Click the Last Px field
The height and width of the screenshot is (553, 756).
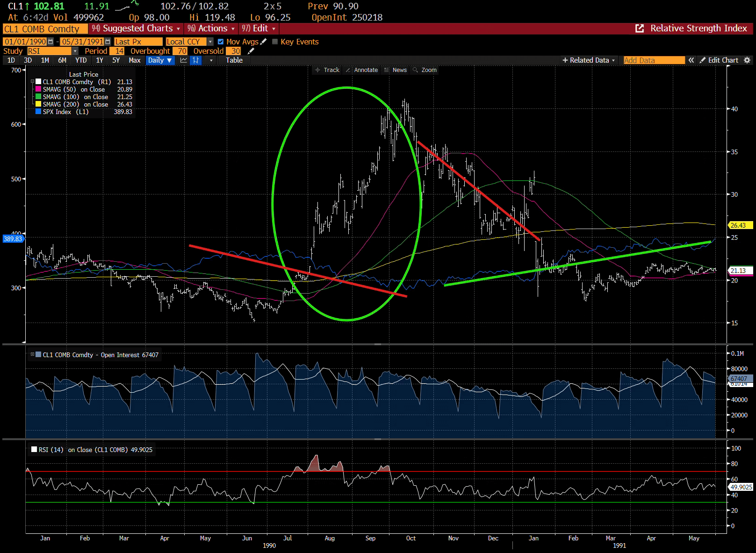(138, 42)
